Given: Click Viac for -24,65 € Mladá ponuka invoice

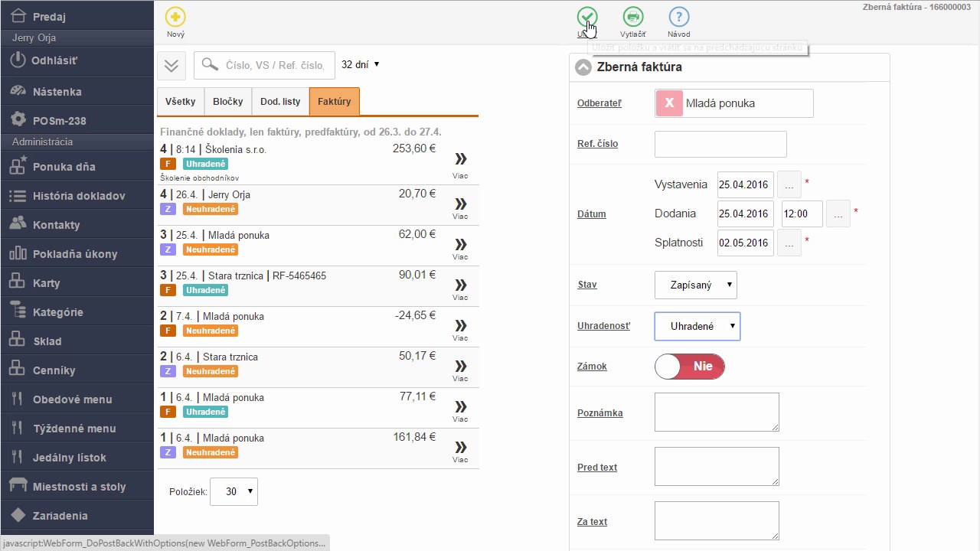Looking at the screenshot, I should coord(460,330).
